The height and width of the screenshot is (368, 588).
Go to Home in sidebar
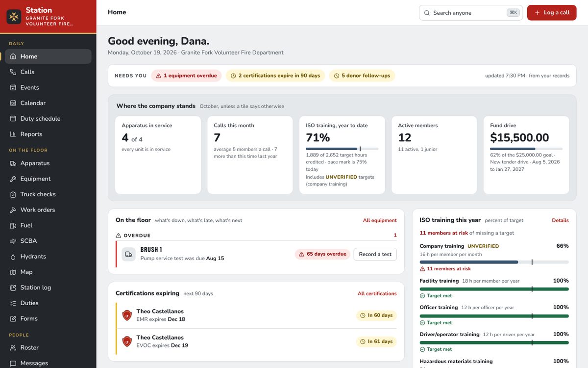click(x=48, y=56)
